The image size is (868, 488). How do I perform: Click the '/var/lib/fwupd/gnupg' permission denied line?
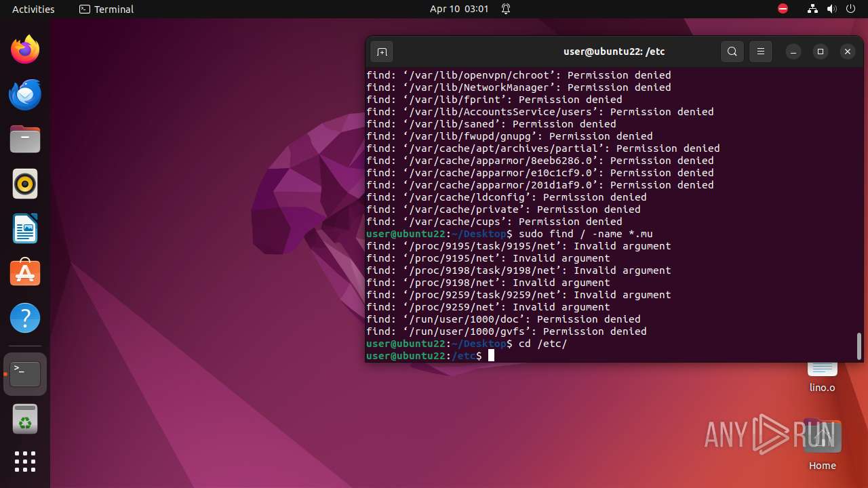(509, 136)
